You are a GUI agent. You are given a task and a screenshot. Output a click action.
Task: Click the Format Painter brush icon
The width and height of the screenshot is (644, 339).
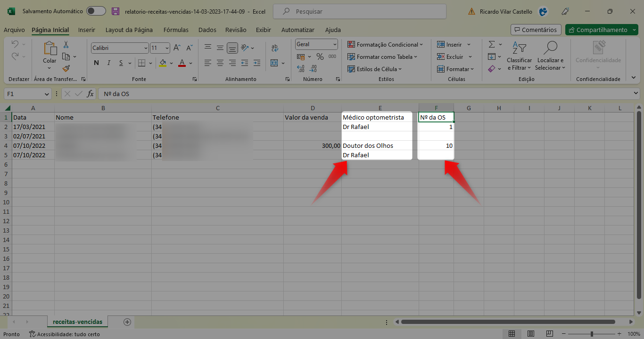point(66,68)
